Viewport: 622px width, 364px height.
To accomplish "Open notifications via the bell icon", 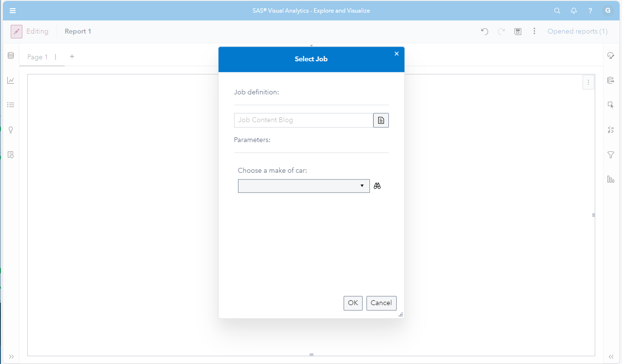I will point(573,10).
